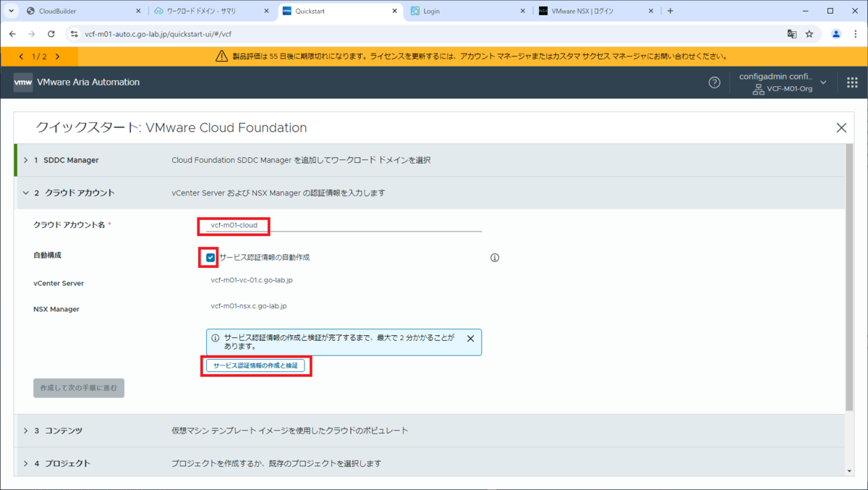Open the apps grid switcher icon

coord(852,83)
